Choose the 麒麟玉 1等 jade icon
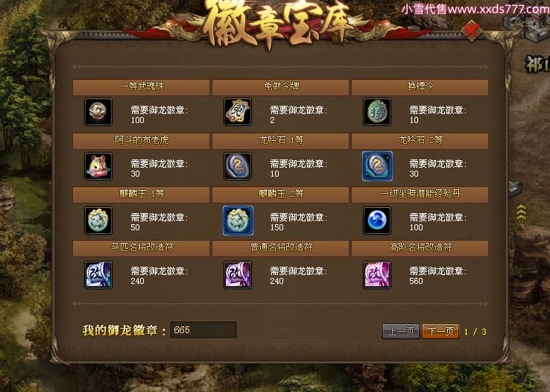Image resolution: width=550 pixels, height=392 pixels. 98,221
